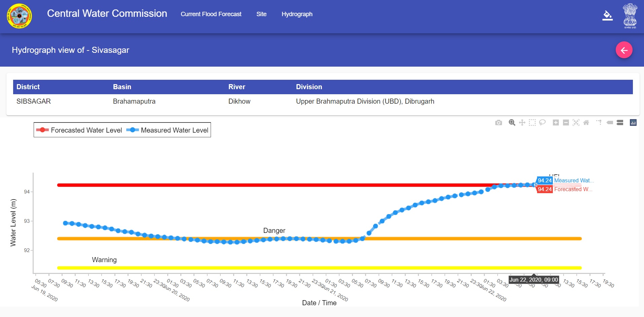Enable show closest data on hover
This screenshot has width=644, height=317.
(x=610, y=123)
